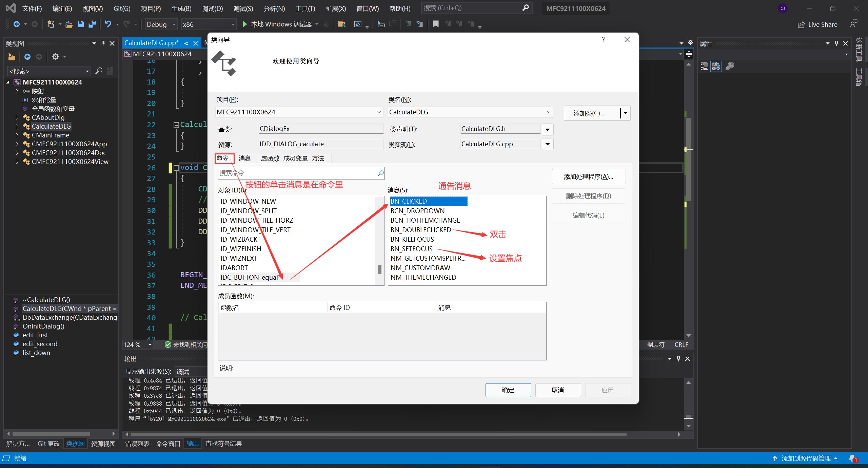The height and width of the screenshot is (468, 868).
Task: Click the magnifier in Class View search
Action: pyautogui.click(x=99, y=71)
